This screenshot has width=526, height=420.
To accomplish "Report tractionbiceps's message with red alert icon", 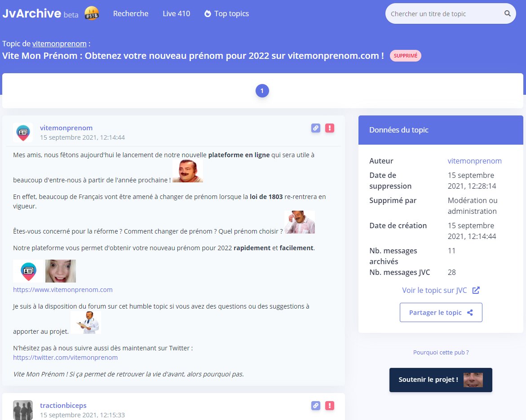I will [x=329, y=406].
